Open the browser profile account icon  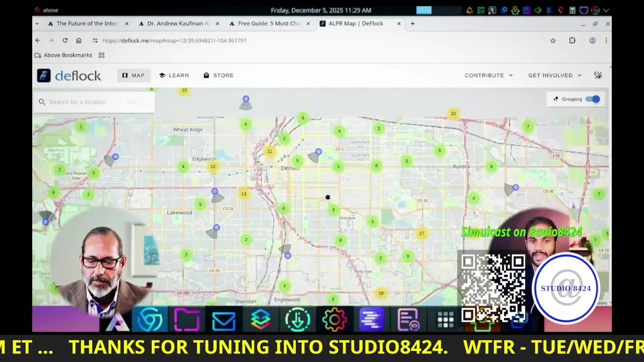click(593, 40)
